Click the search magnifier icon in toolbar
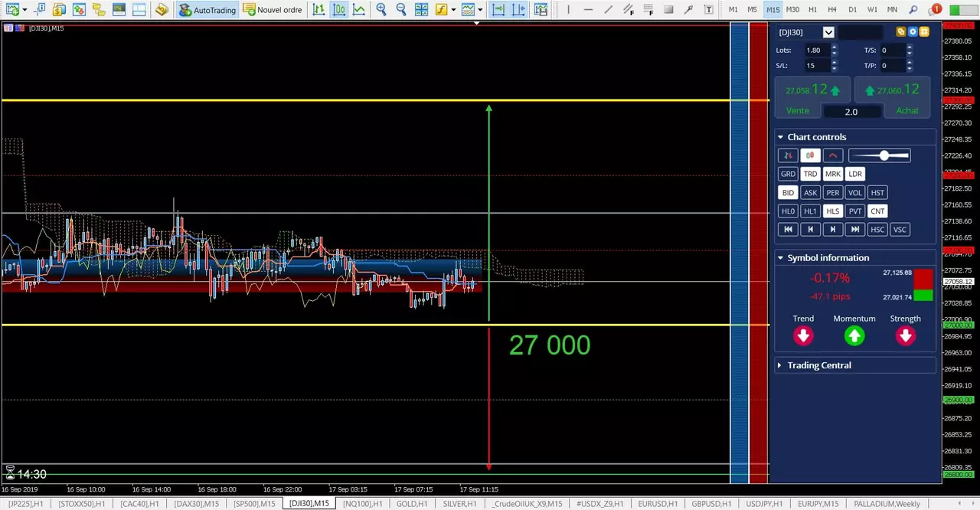This screenshot has width=980, height=510. (913, 10)
